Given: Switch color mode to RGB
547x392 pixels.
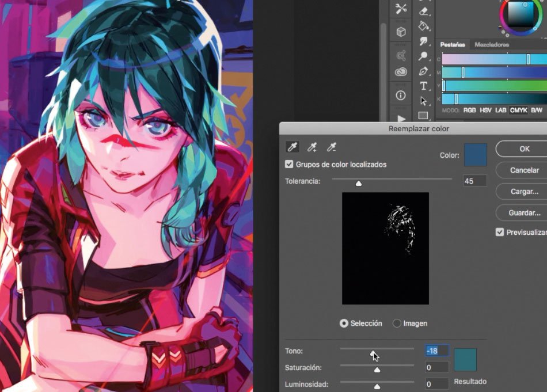Looking at the screenshot, I should [469, 110].
